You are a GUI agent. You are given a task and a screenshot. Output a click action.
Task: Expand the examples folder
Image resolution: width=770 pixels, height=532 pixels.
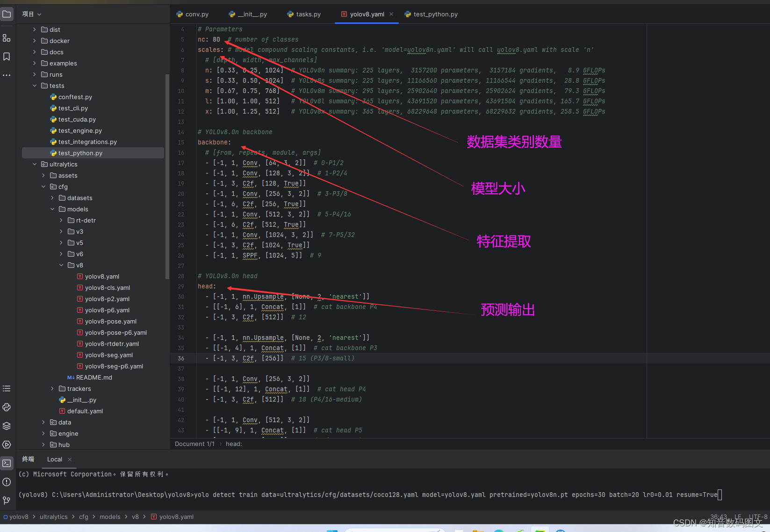35,63
